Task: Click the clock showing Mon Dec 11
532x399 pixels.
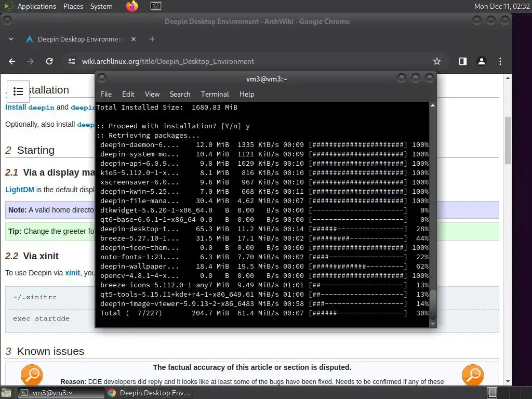Action: coord(502,6)
